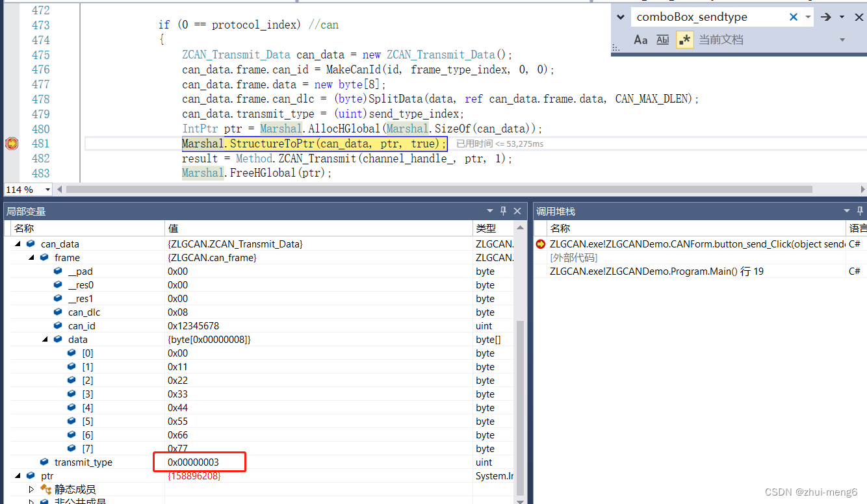This screenshot has width=867, height=504.
Task: Click the 已用时间 <= 53,275ms perf tip
Action: 499,144
